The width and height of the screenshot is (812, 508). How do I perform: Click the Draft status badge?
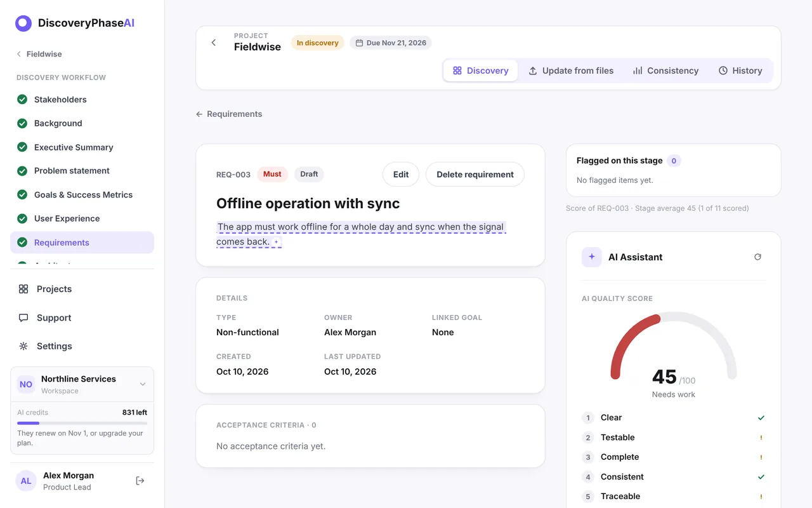309,174
